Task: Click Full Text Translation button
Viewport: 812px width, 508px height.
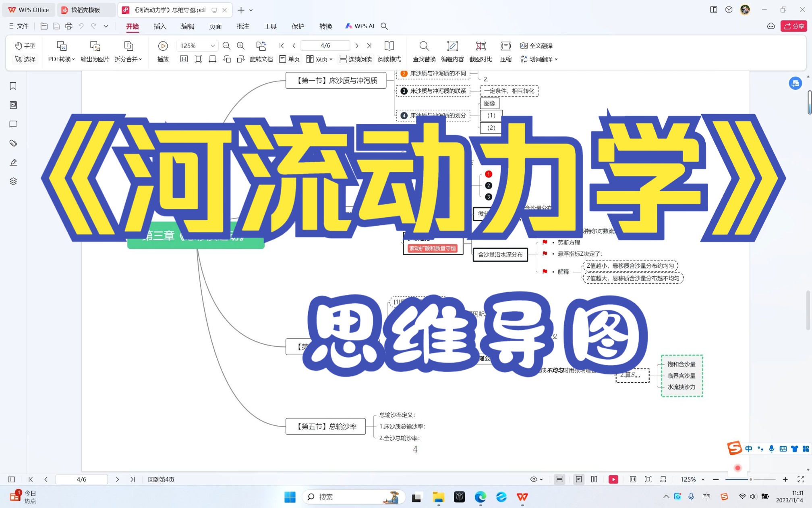Action: coord(536,46)
